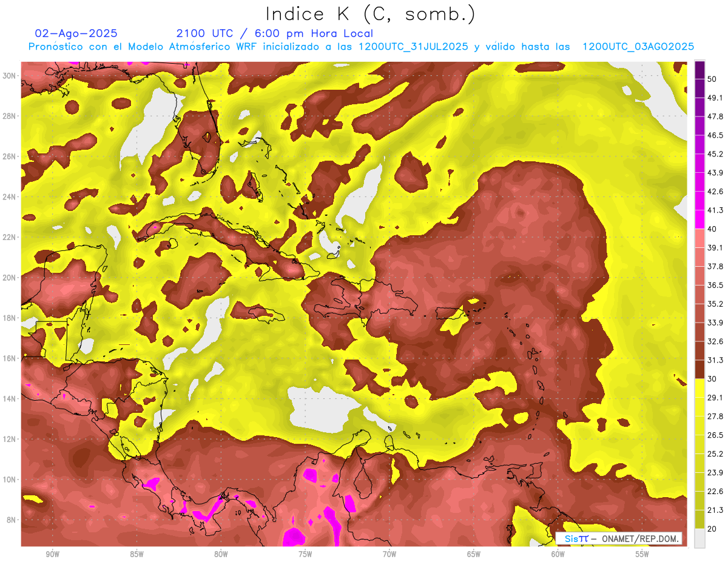This screenshot has height=562, width=728.
Task: Click the latitude label '28N'
Action: 9,116
